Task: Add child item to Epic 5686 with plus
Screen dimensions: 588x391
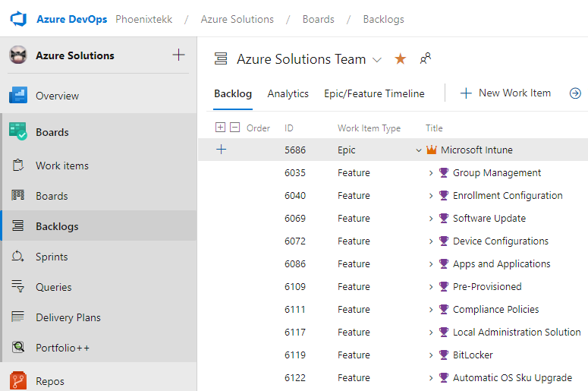Action: tap(222, 150)
